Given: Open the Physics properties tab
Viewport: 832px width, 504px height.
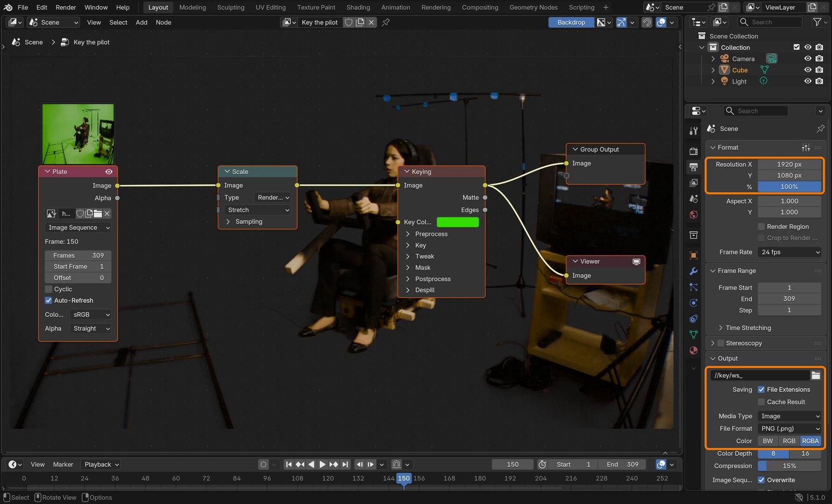Looking at the screenshot, I should point(694,303).
